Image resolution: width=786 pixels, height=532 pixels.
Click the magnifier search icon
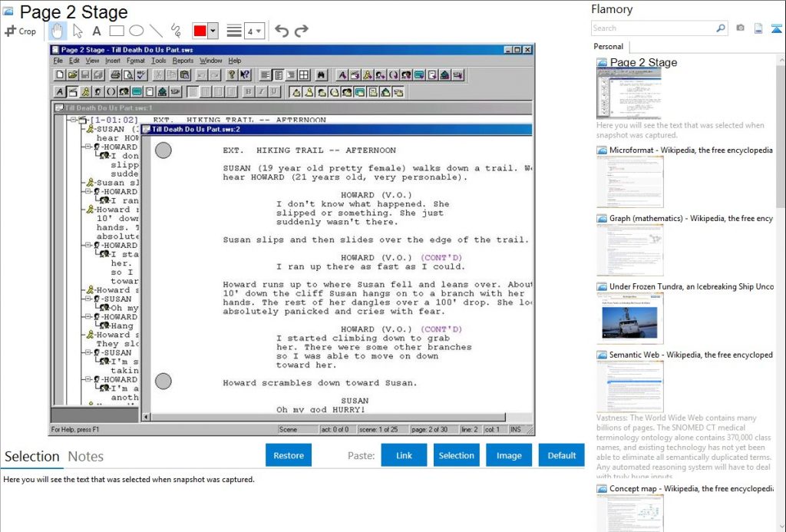pos(721,28)
